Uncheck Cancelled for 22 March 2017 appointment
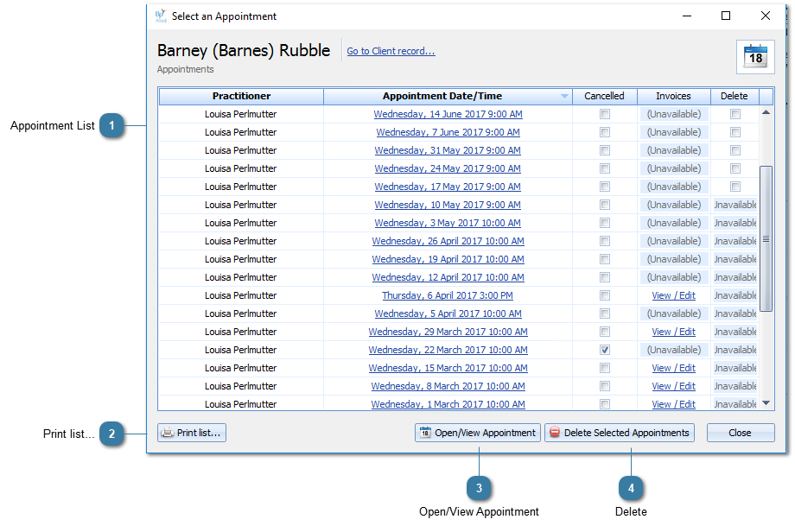795x532 pixels. point(604,350)
